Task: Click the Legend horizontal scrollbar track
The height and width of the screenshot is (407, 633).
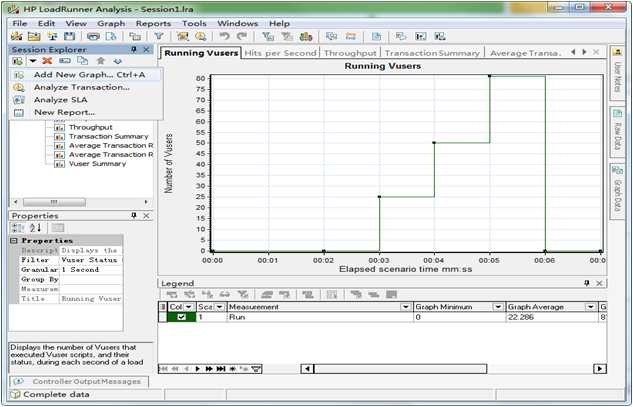Action: tap(400, 369)
